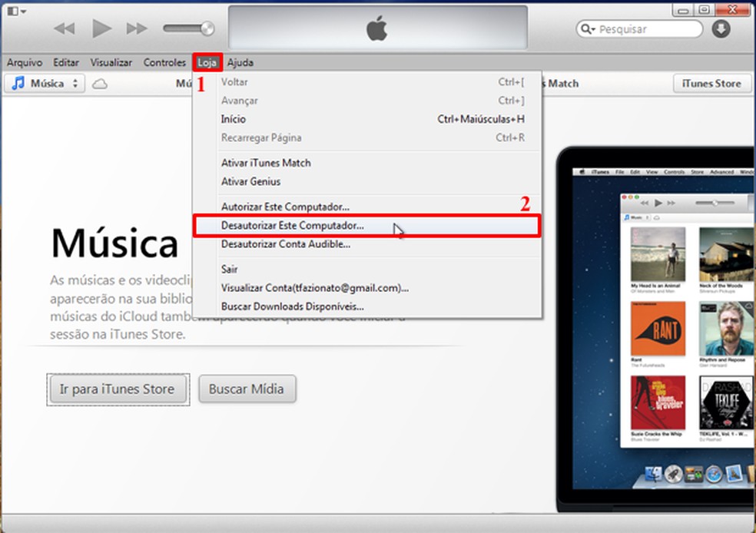Screen dimensions: 756x533
Task: Click the search magnifier dropdown icon
Action: (588, 29)
